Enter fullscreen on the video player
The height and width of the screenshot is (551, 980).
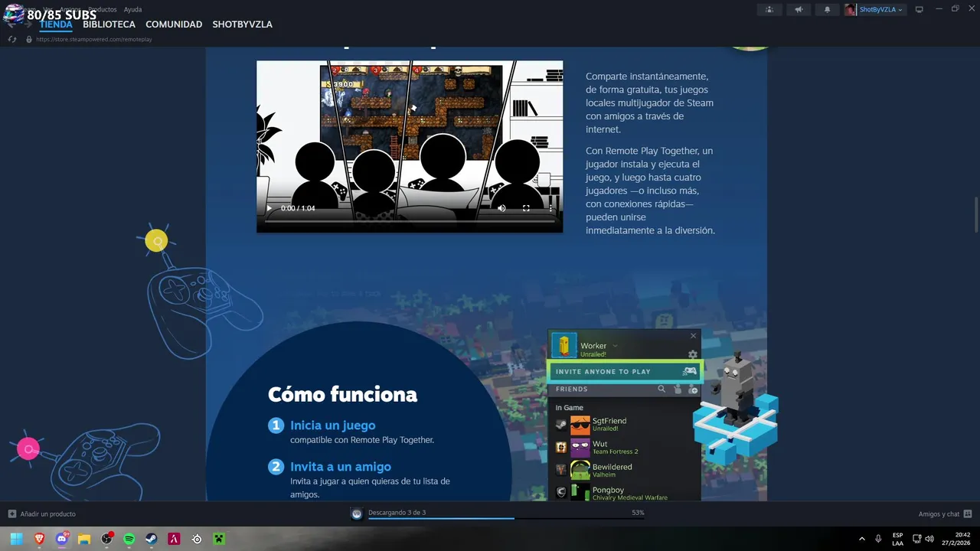click(x=526, y=208)
